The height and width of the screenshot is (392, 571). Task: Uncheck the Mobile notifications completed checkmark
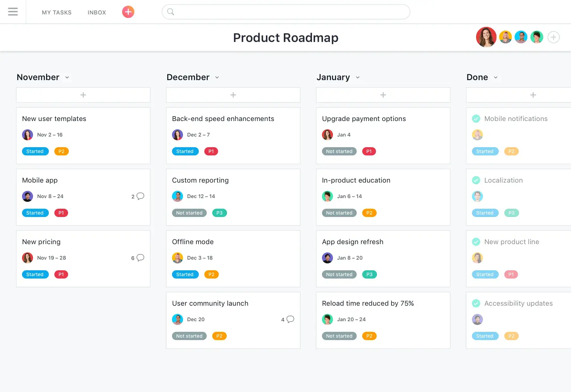(x=476, y=119)
